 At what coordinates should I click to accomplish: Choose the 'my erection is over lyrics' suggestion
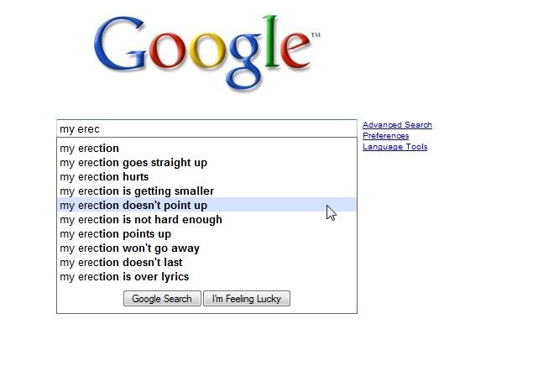tap(124, 277)
